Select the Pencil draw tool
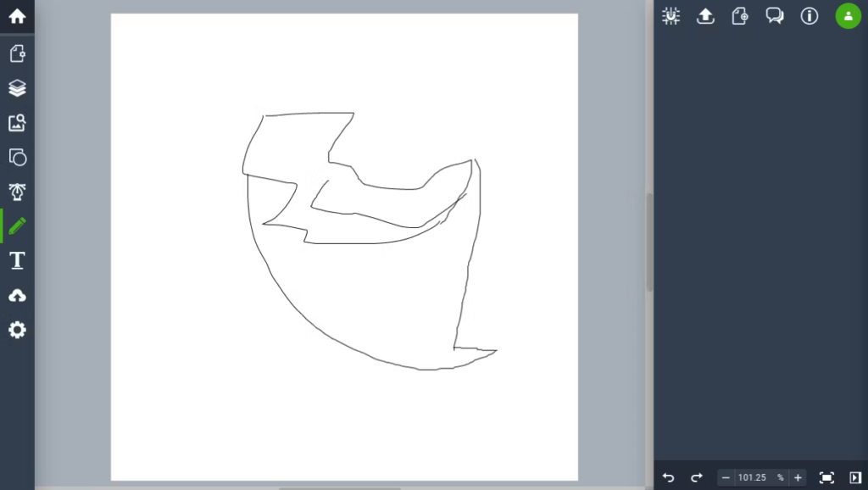 [17, 226]
